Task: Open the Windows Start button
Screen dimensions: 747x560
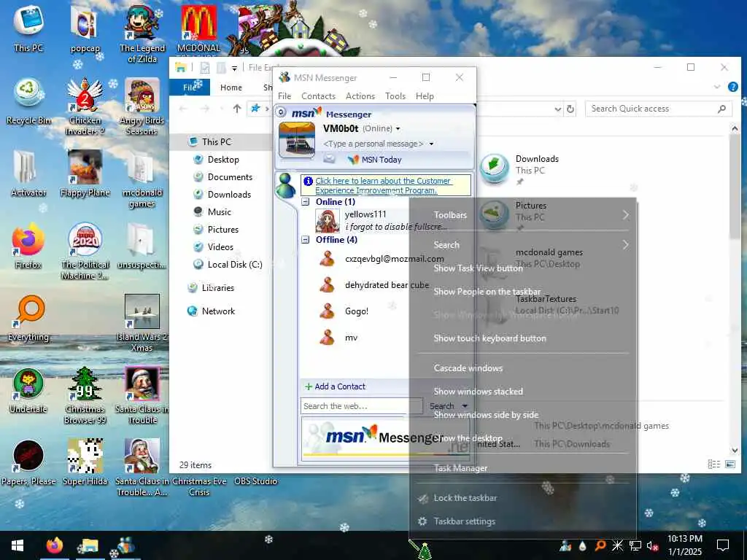Action: tap(18, 545)
